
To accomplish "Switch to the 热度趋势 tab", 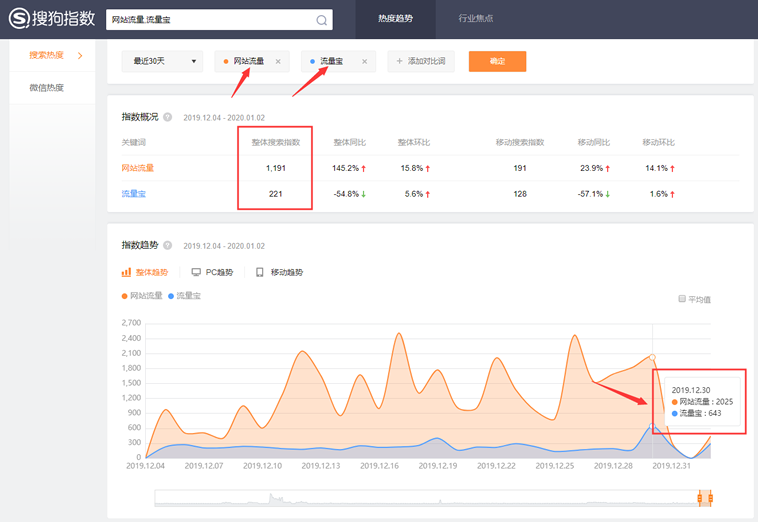I will [x=395, y=19].
